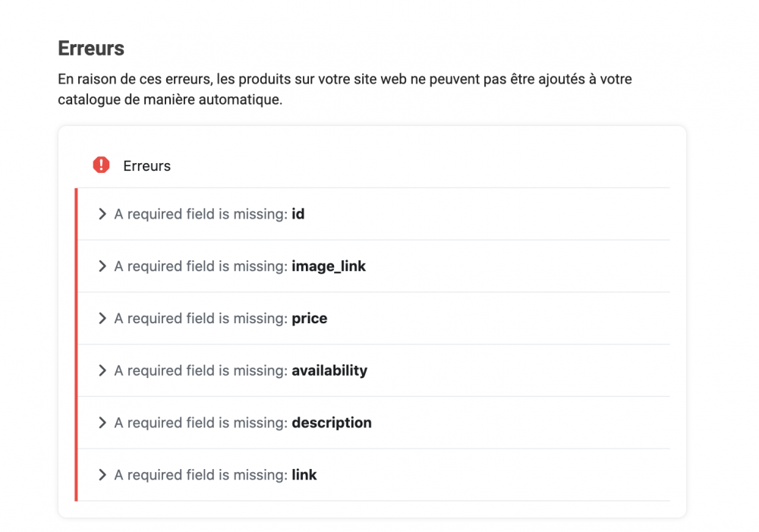Select the bold 'image_link' field name
This screenshot has width=759, height=532.
point(329,266)
